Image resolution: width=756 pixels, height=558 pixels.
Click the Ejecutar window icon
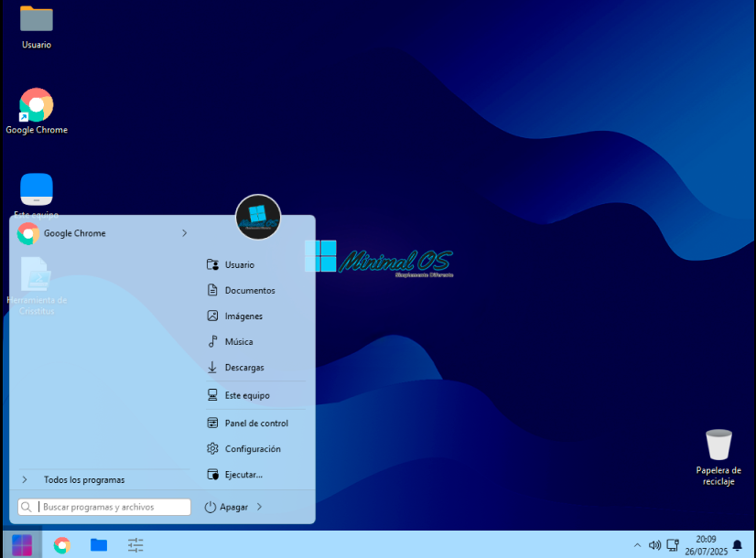212,475
